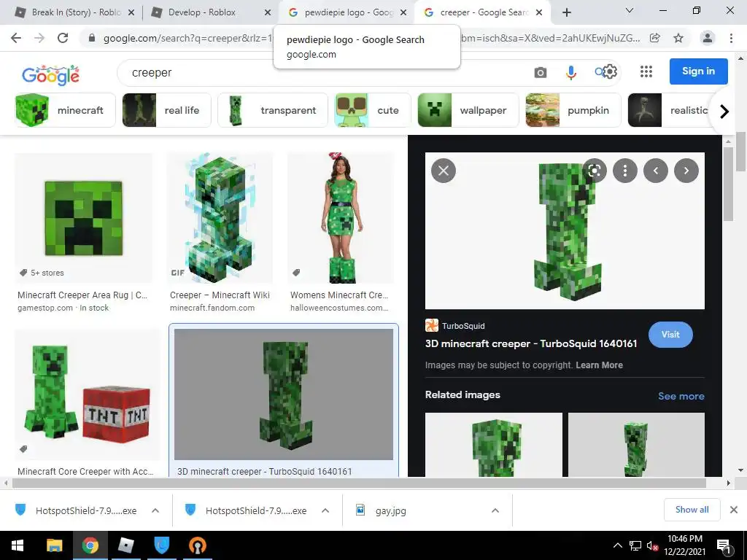
Task: Click the Google logo
Action: pos(51,75)
